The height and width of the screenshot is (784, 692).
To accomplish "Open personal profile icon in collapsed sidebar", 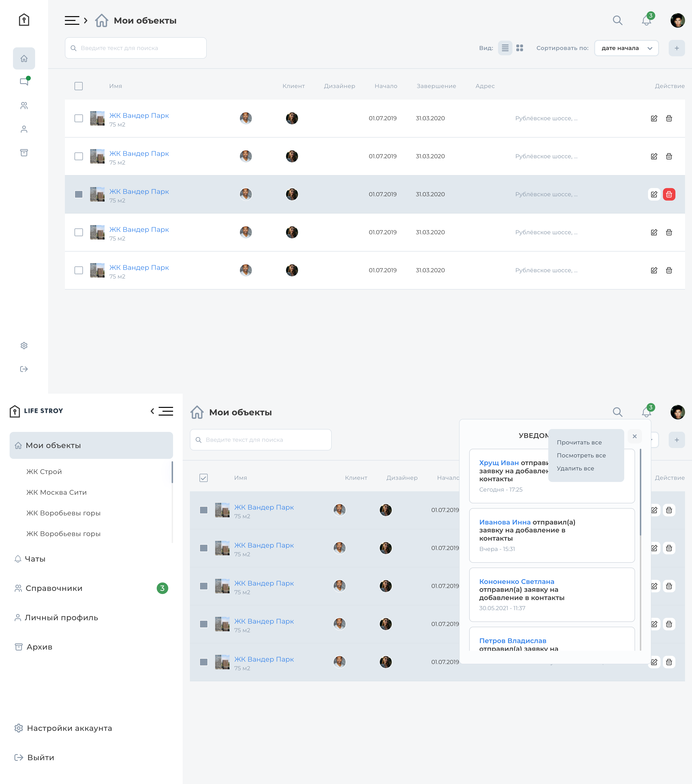I will pyautogui.click(x=24, y=129).
